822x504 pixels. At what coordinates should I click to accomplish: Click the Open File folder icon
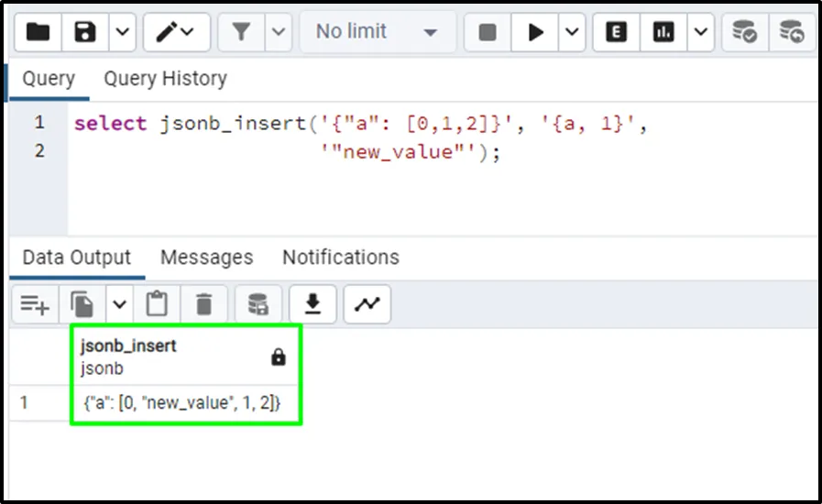coord(38,33)
